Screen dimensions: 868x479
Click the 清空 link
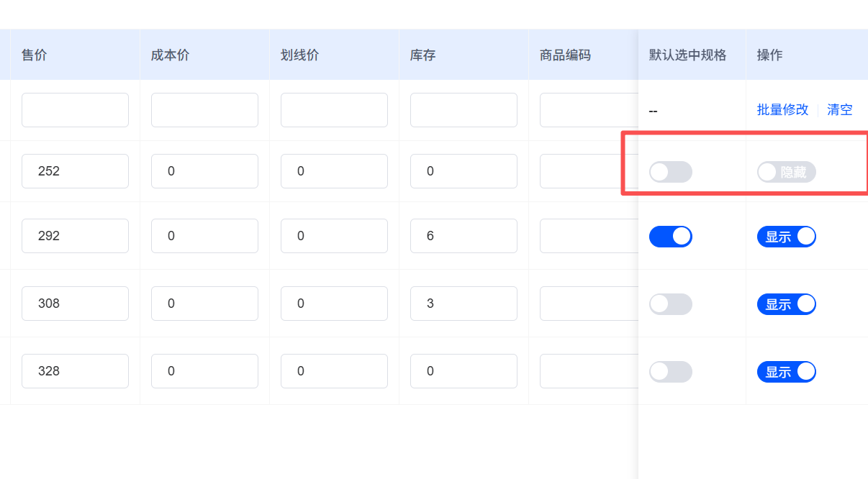pos(839,110)
